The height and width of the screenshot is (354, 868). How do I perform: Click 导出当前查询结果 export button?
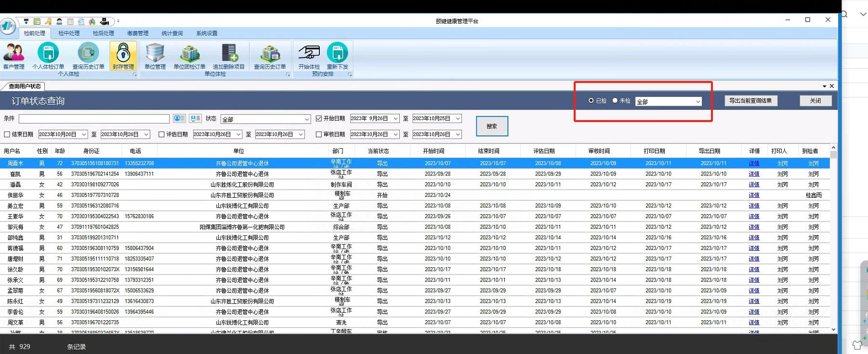(x=750, y=101)
